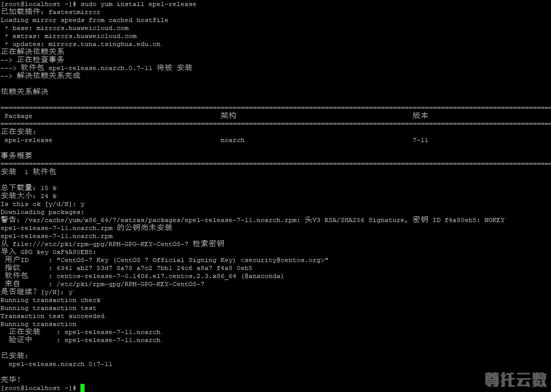Viewport: 551px width, 392px height.
Task: Click the 'Package' column header
Action: 18,116
